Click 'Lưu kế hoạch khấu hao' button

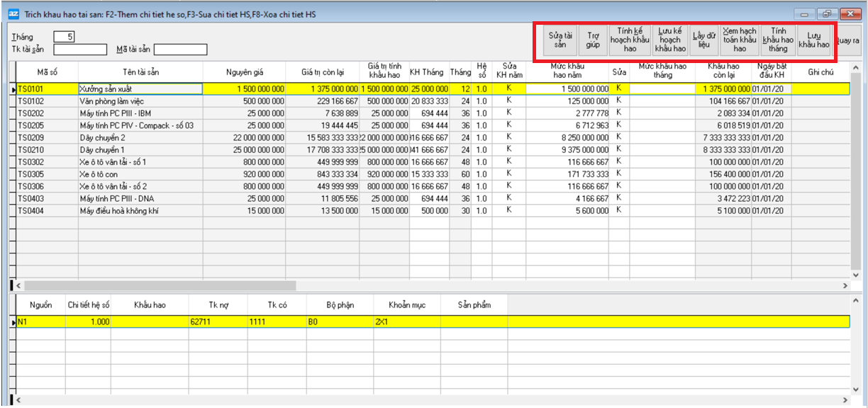point(670,41)
